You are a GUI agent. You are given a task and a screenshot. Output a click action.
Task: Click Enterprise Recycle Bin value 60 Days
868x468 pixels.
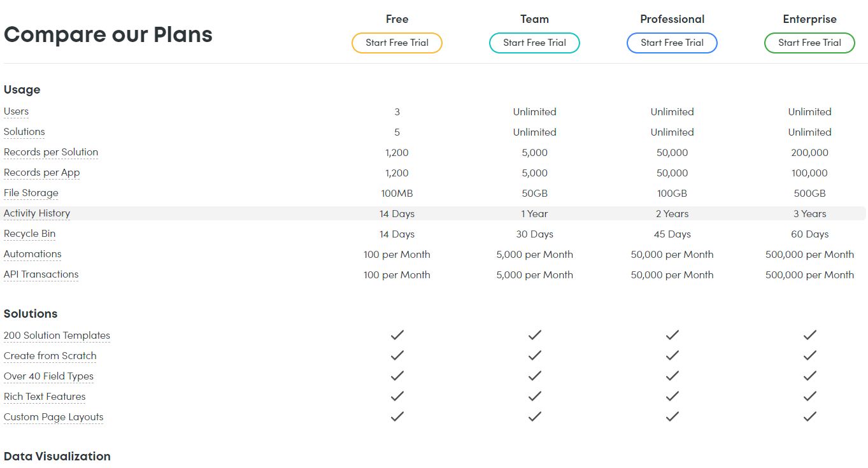tap(809, 234)
